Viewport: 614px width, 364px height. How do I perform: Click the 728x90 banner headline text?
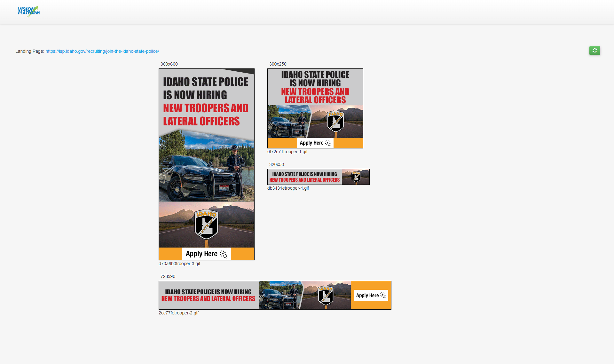point(208,295)
